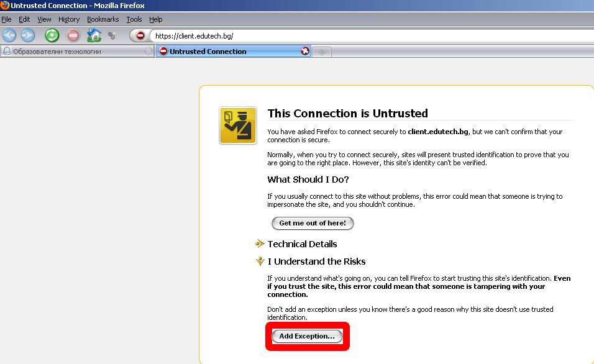Go back using the Back arrow button
This screenshot has width=594, height=364.
coord(9,35)
